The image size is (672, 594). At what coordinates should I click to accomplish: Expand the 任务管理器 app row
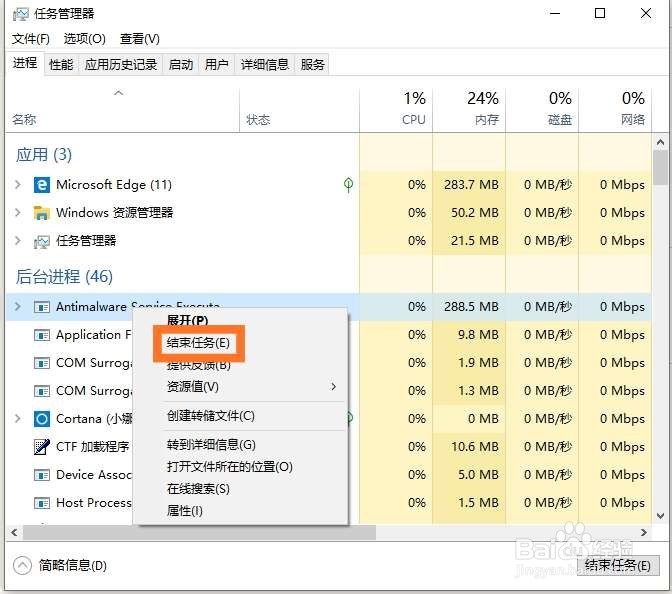click(18, 240)
